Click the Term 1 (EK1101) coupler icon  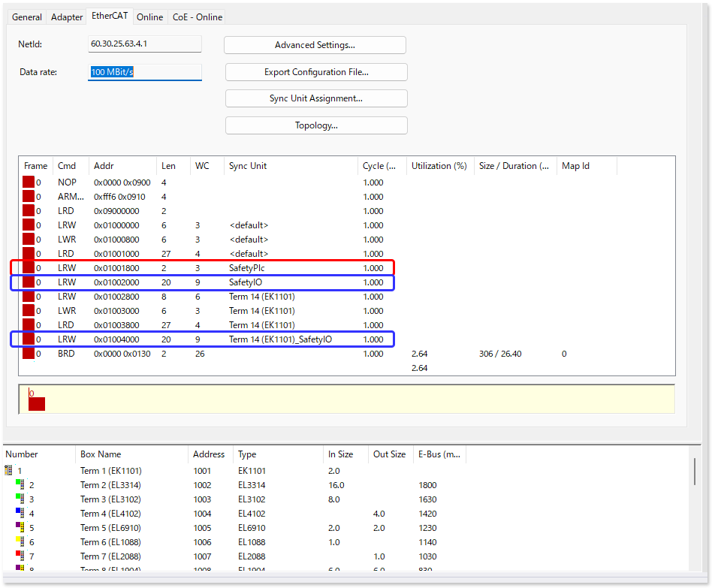[x=9, y=471]
